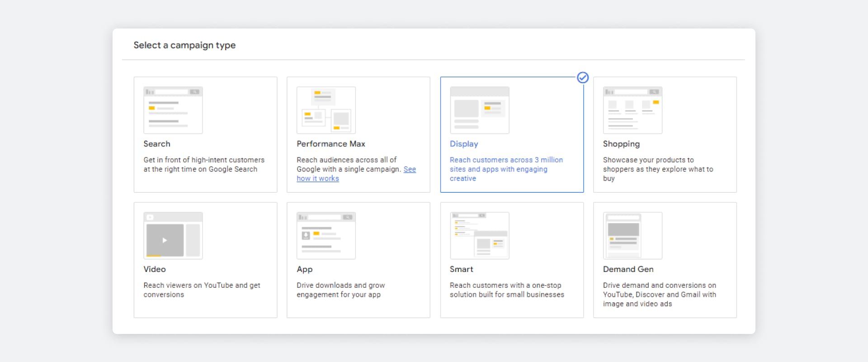868x362 pixels.
Task: Click 'Showcase your products to shoppers' description
Action: tap(658, 169)
